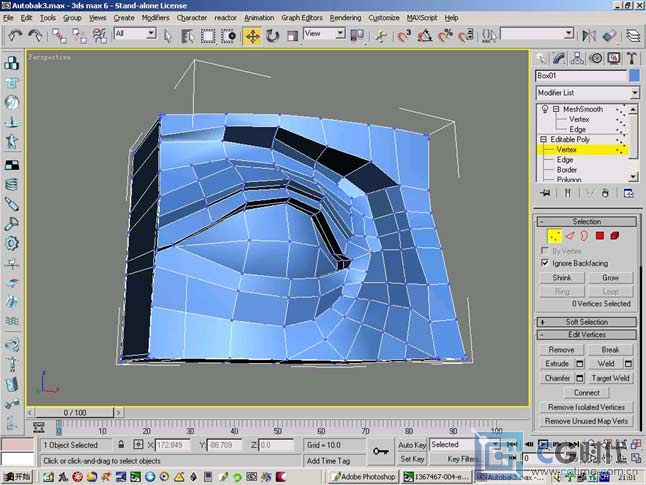The height and width of the screenshot is (485, 646).
Task: Click Configure Modifier Sets icon
Action: (628, 193)
